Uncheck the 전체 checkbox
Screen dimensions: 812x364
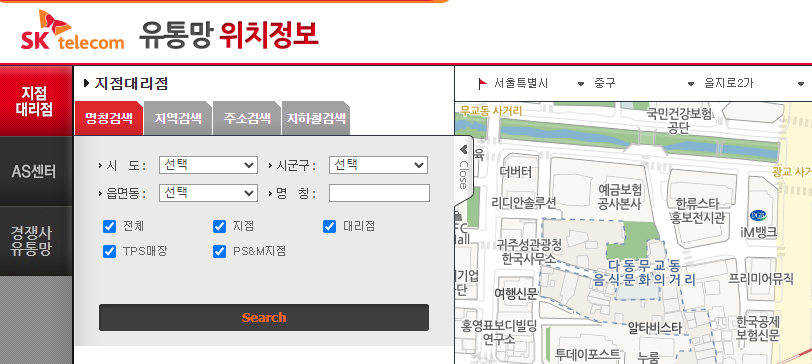click(109, 226)
